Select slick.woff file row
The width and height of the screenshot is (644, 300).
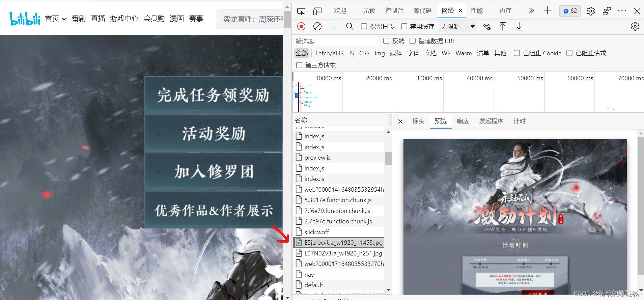click(339, 232)
